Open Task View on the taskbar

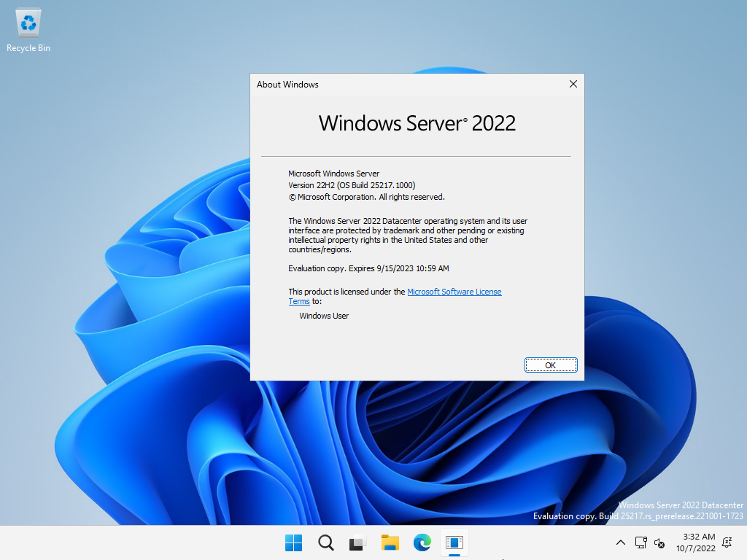tap(357, 542)
